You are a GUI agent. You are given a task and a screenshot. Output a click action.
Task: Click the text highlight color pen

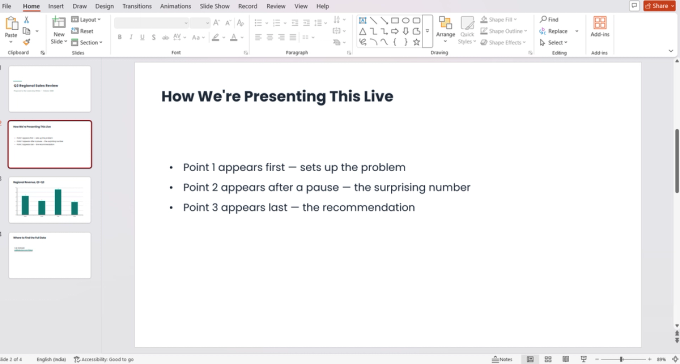216,37
